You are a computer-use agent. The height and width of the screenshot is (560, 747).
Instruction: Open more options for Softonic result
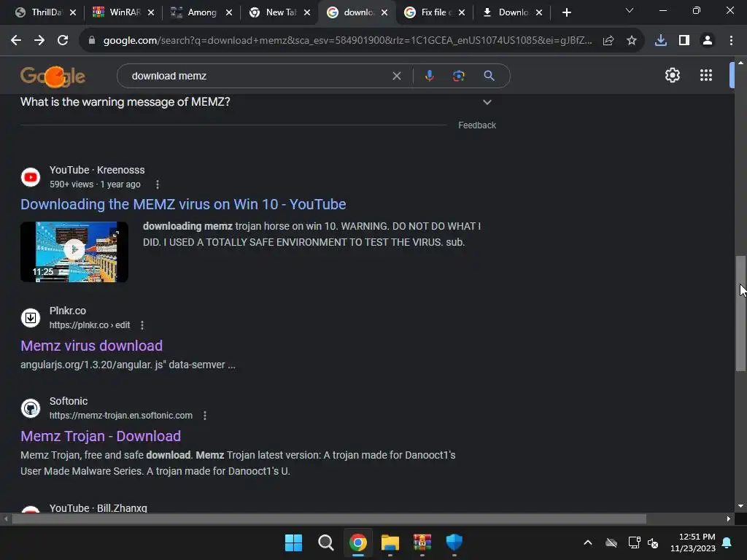pos(205,416)
